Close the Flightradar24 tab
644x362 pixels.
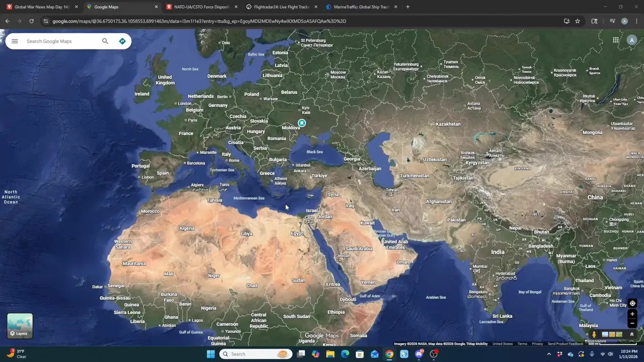316,7
